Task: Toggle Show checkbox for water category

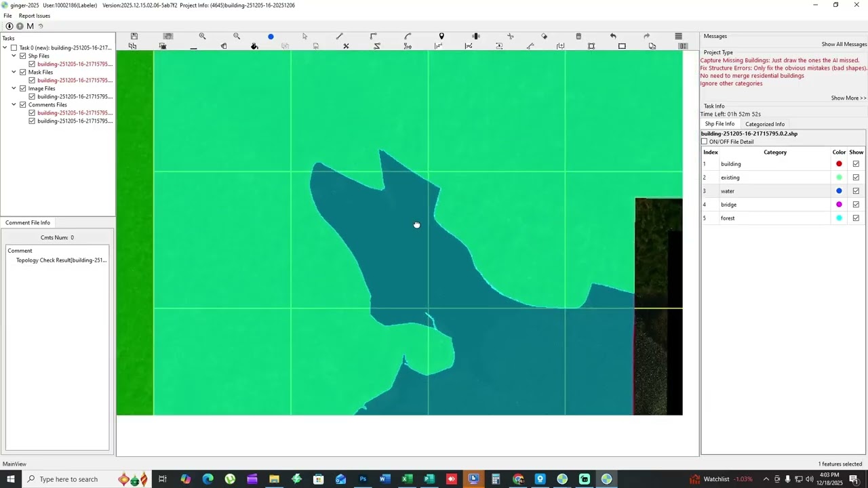Action: [856, 191]
